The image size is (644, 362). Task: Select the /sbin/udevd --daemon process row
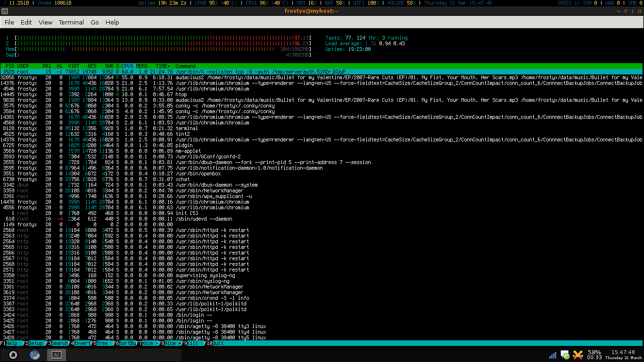point(322,219)
